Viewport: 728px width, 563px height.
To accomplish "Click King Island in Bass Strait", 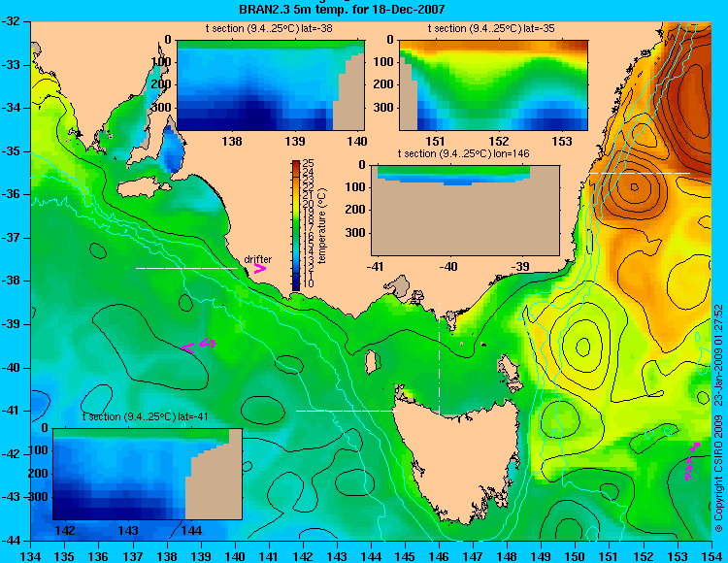I will (371, 362).
